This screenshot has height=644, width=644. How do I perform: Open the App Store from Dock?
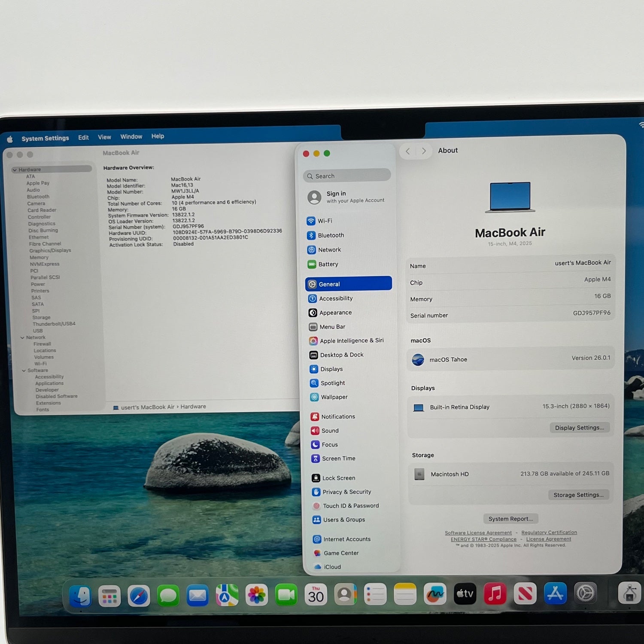pyautogui.click(x=555, y=594)
